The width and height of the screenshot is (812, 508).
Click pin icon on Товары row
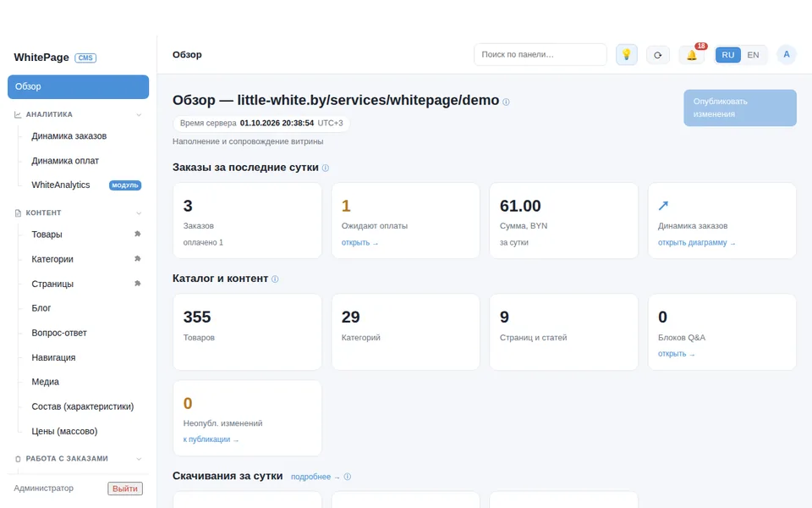[x=137, y=234]
